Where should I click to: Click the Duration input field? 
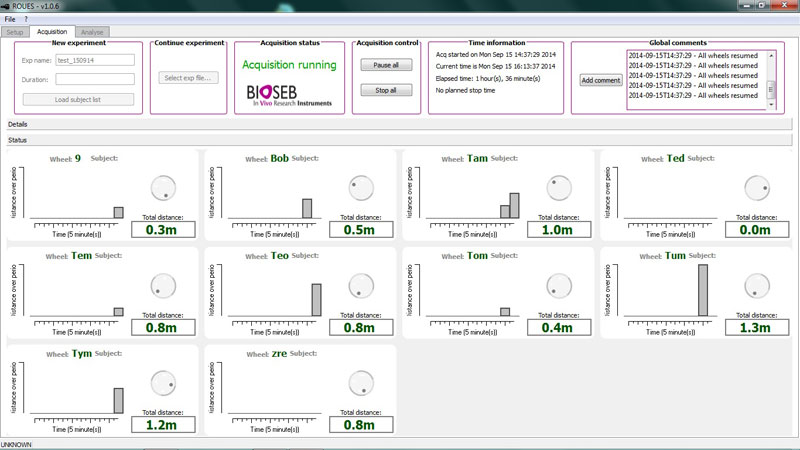pos(95,79)
